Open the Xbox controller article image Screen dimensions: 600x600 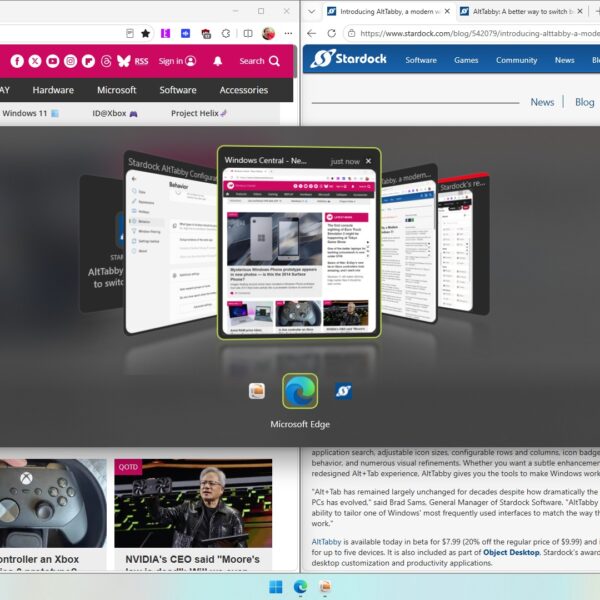point(53,503)
